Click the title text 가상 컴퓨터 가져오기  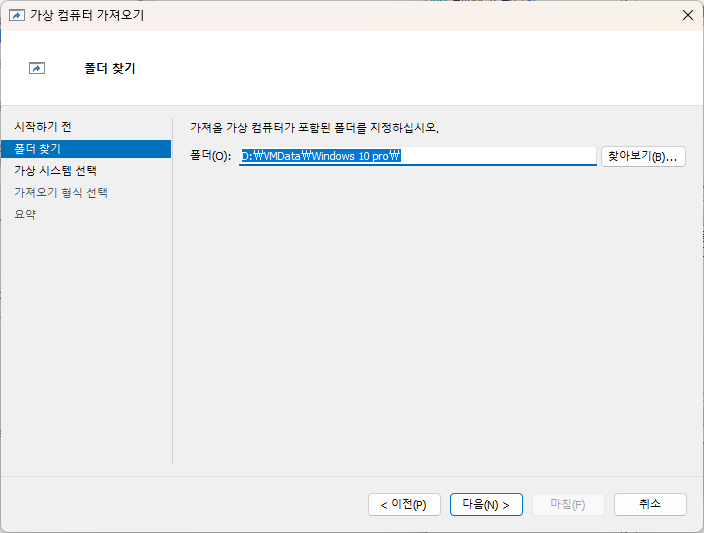pyautogui.click(x=87, y=15)
